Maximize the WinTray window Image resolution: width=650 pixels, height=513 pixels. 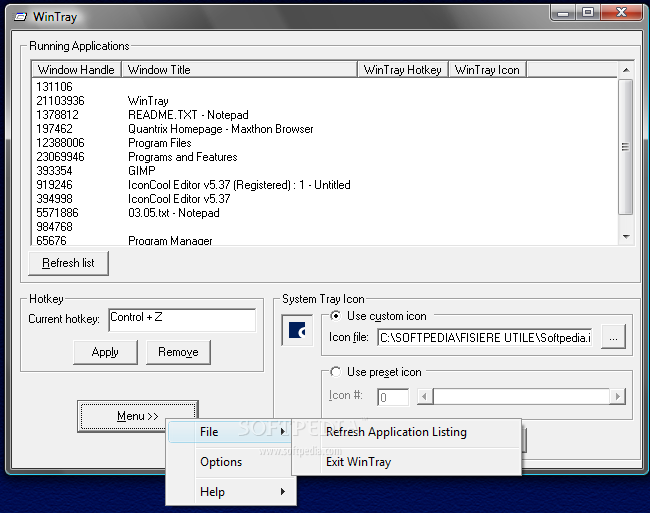587,12
